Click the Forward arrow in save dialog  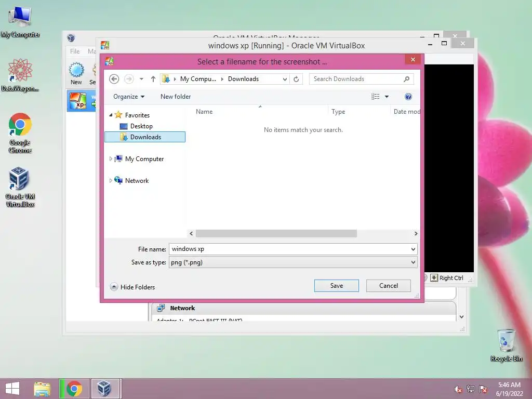point(129,79)
